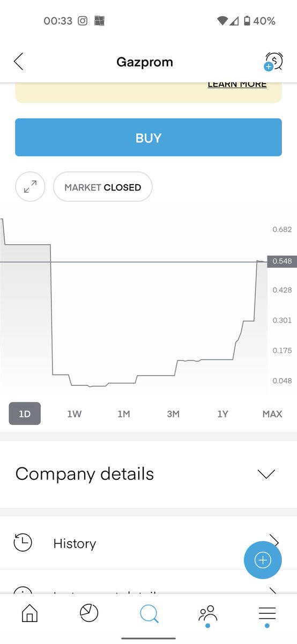Open the social people tab

[207, 615]
